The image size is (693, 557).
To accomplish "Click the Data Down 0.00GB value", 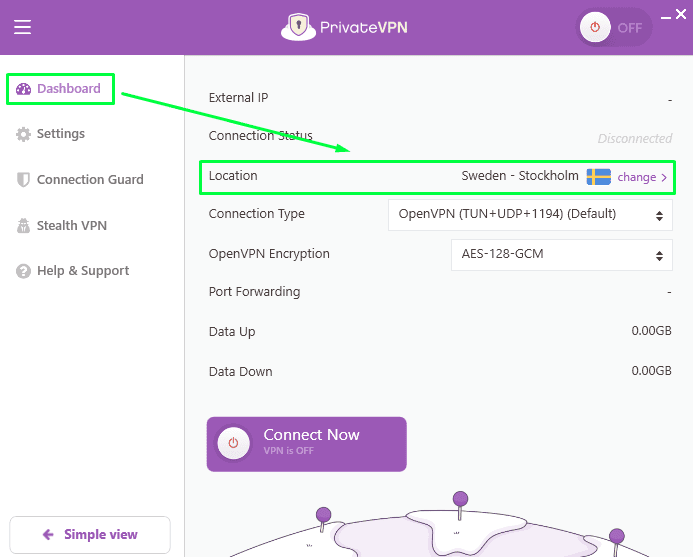I will 651,370.
